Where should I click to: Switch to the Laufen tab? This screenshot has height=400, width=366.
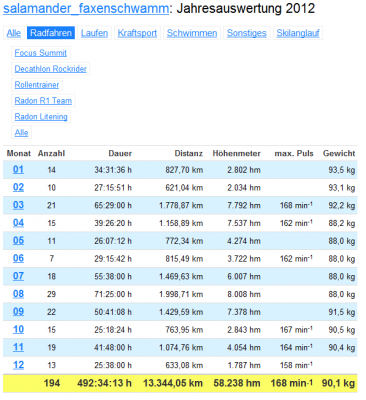point(94,33)
